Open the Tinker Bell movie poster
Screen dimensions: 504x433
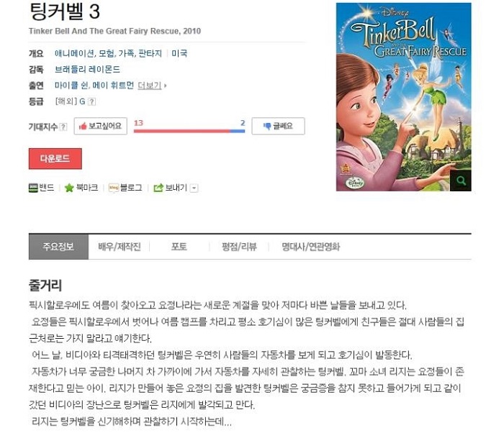click(x=403, y=97)
